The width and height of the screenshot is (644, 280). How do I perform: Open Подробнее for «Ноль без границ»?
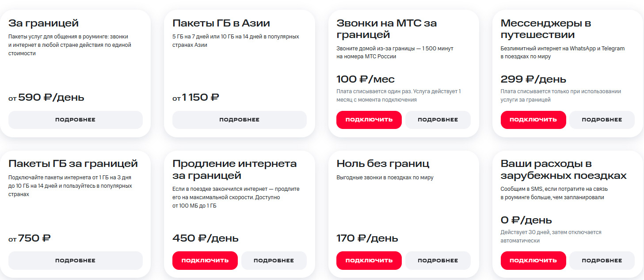point(438,261)
